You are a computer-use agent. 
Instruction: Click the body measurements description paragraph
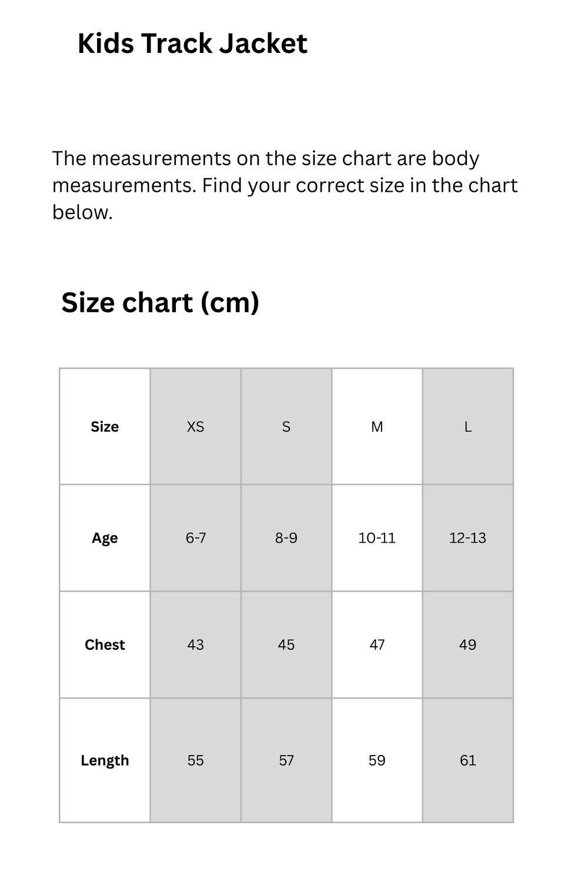pyautogui.click(x=285, y=185)
